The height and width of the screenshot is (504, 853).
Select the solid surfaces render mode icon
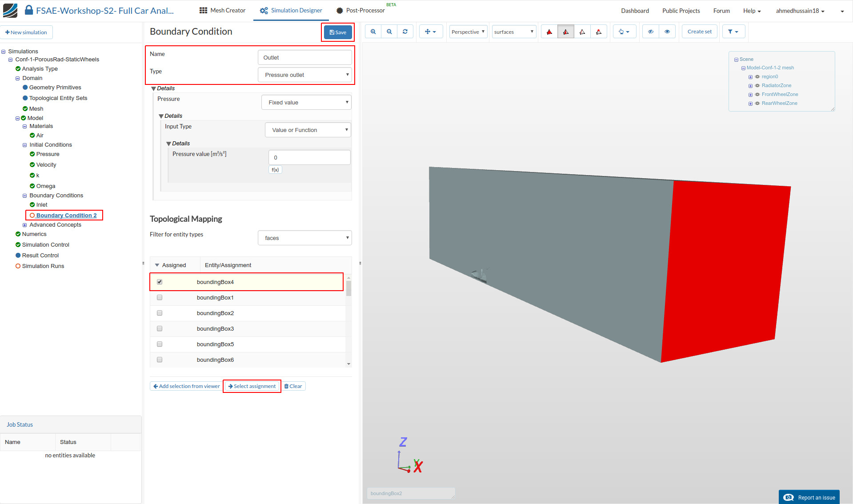pyautogui.click(x=549, y=32)
